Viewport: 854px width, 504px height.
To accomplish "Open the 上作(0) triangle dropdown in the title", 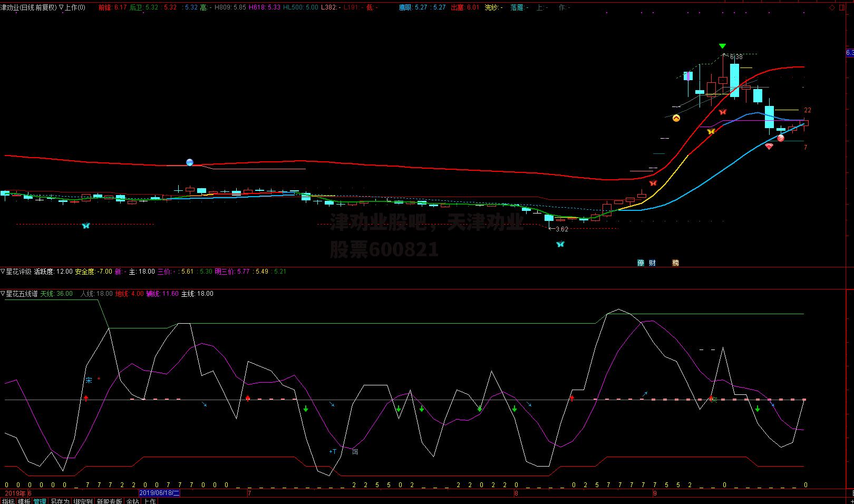I will (x=61, y=7).
